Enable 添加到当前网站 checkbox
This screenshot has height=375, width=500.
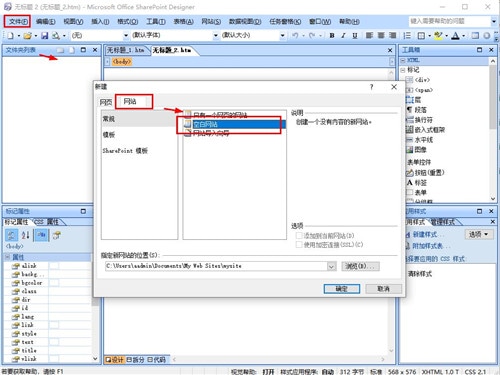(x=299, y=236)
